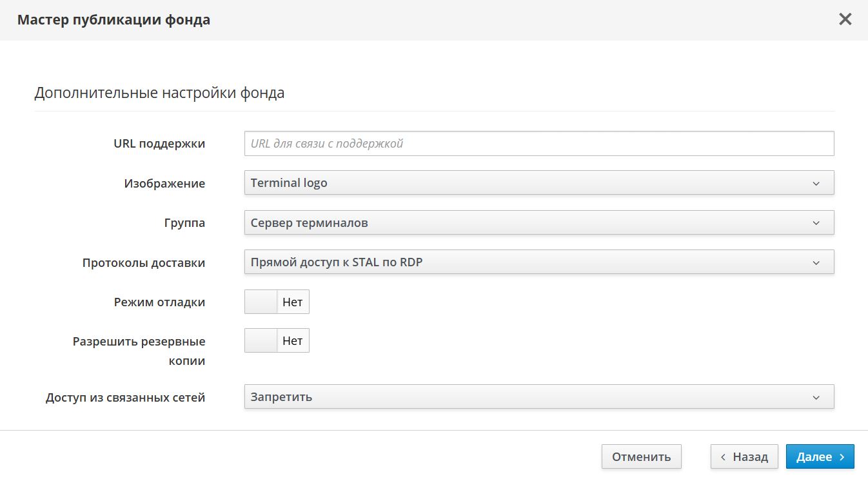
Task: Click the Доступ из связанных сетей label
Action: pyautogui.click(x=126, y=398)
